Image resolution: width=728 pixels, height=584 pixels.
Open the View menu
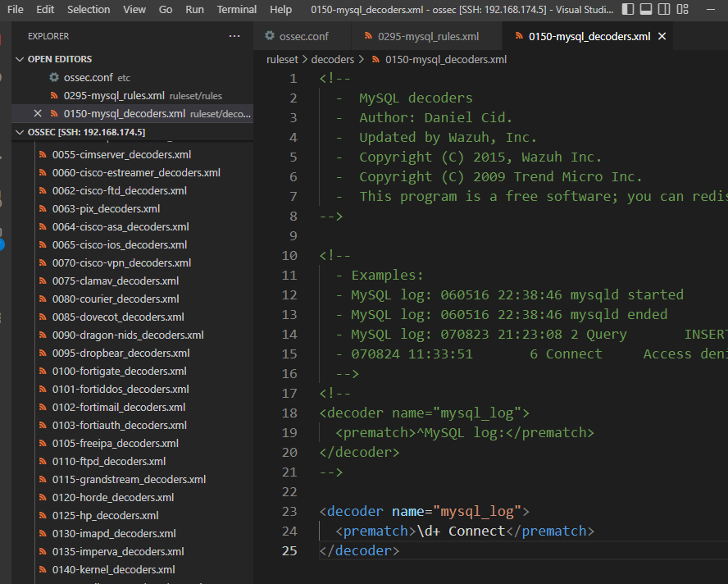134,9
